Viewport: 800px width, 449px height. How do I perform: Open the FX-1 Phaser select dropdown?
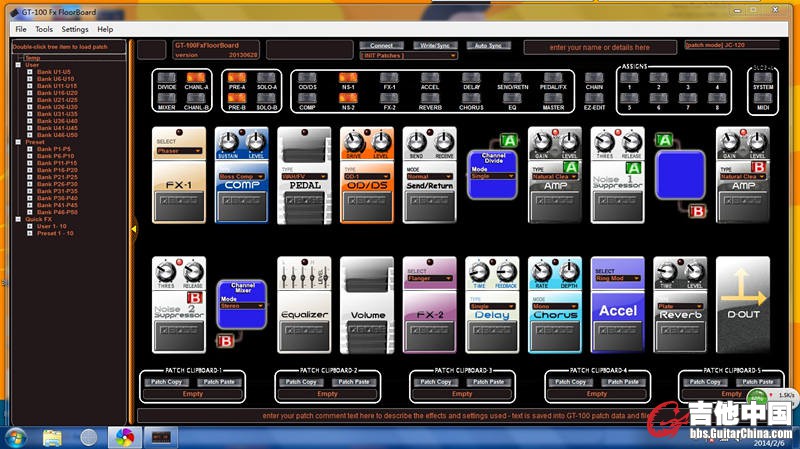(x=179, y=151)
